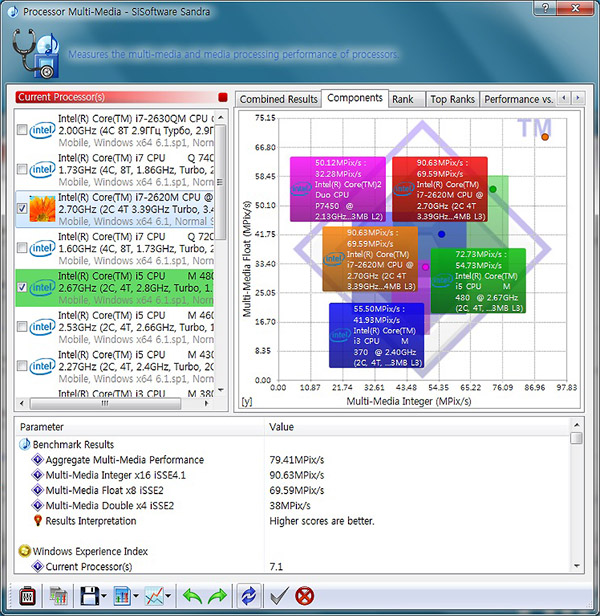This screenshot has width=600, height=616.
Task: Click the Current Processor(s) 7.1 row
Action: pyautogui.click(x=292, y=566)
